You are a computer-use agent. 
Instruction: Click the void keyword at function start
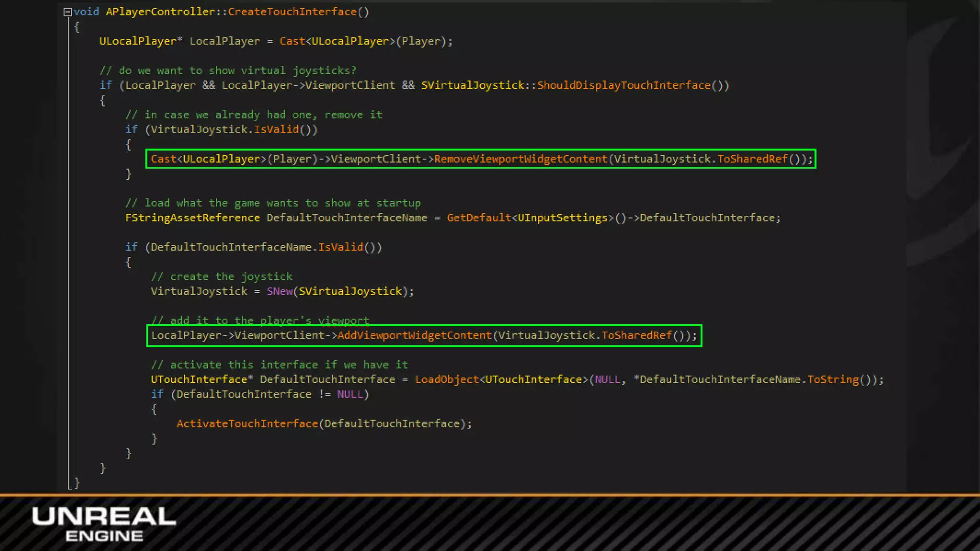[86, 12]
